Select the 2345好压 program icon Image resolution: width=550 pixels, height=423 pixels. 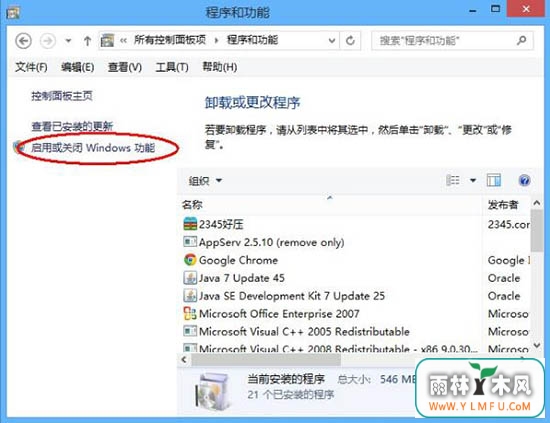190,224
